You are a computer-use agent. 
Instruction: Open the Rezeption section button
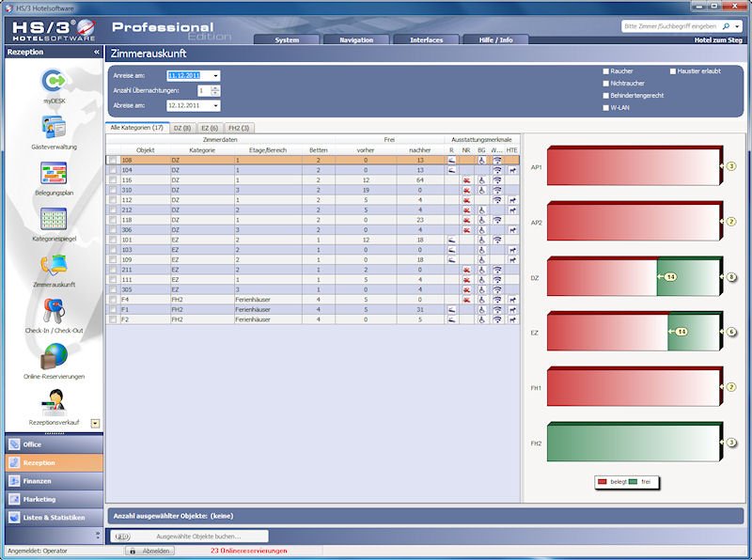[55, 462]
